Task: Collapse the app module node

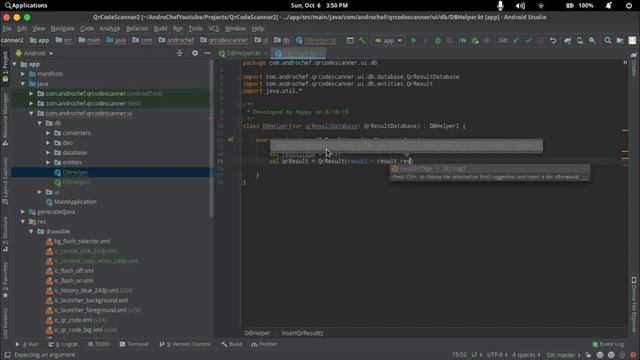Action: 15,64
